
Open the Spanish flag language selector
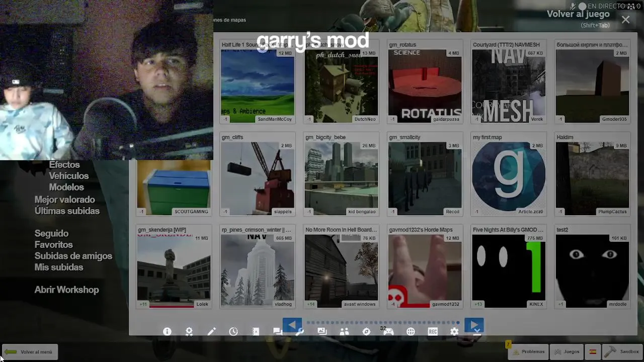(x=593, y=352)
